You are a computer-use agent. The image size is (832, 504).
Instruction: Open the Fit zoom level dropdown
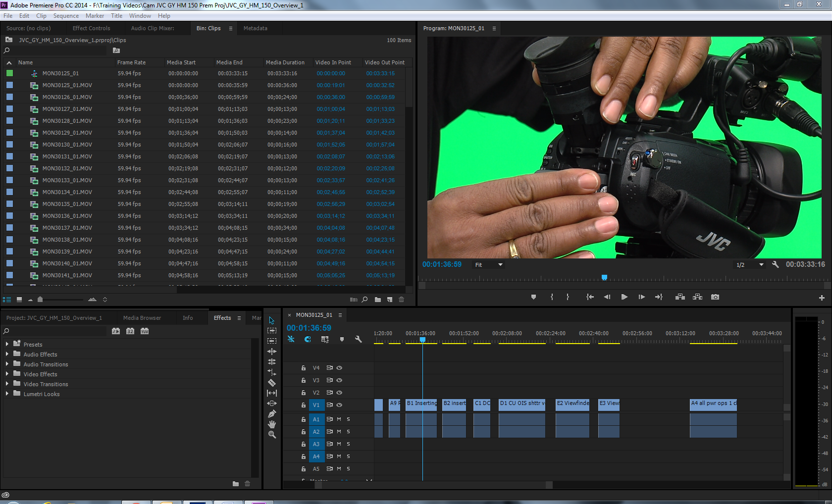tap(489, 265)
